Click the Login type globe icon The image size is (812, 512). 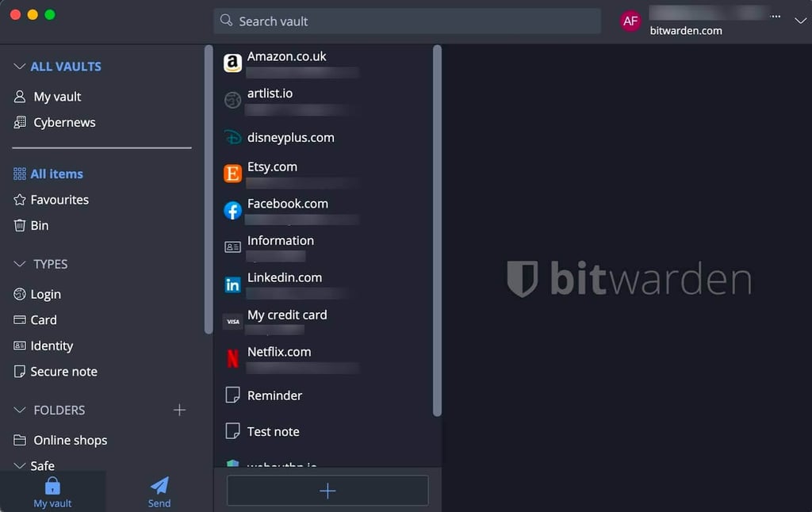click(20, 294)
